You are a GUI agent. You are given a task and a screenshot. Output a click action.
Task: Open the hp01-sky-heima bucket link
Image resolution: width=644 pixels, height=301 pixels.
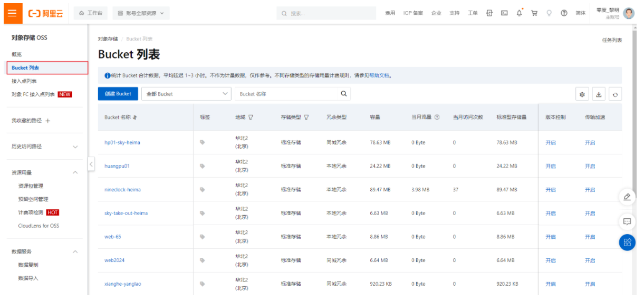[122, 142]
